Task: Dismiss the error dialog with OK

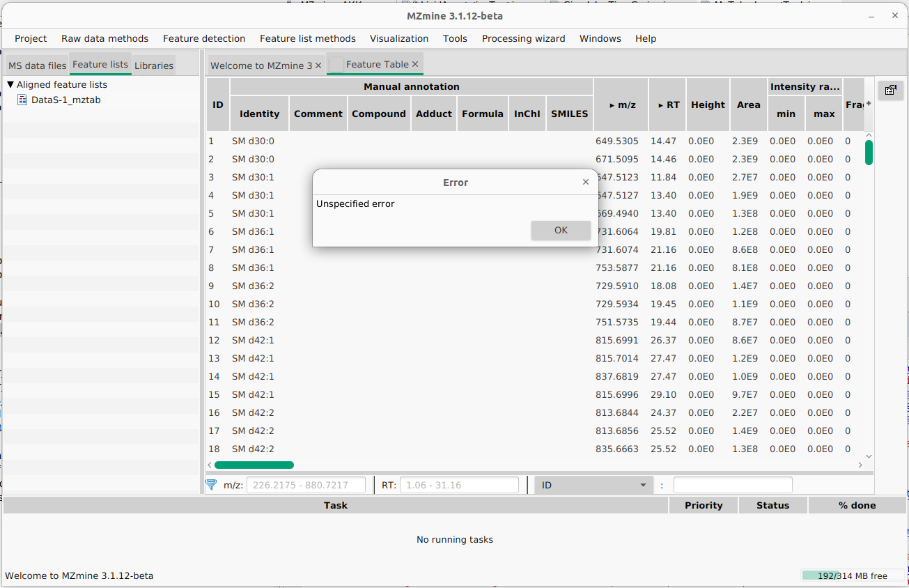Action: pos(561,230)
